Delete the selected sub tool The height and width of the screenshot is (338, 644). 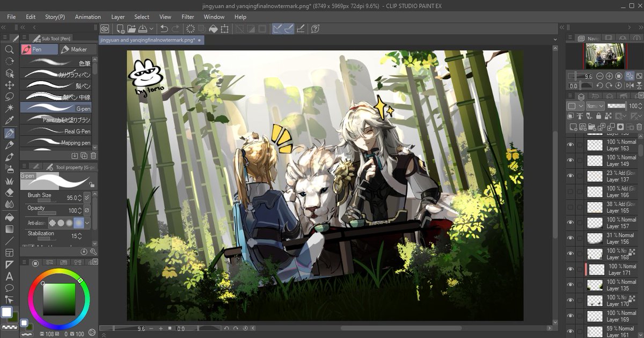click(x=93, y=156)
